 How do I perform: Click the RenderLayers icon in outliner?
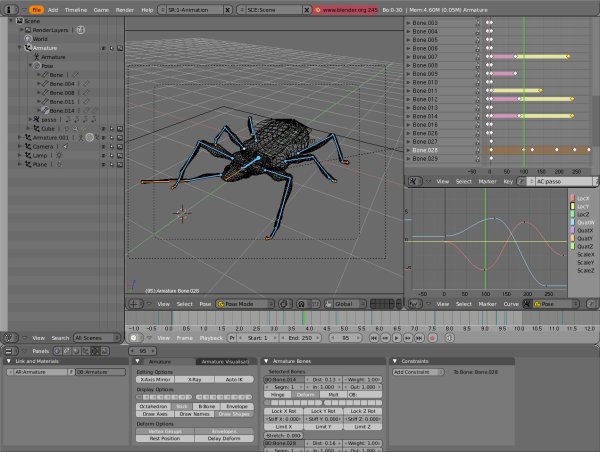(x=27, y=29)
